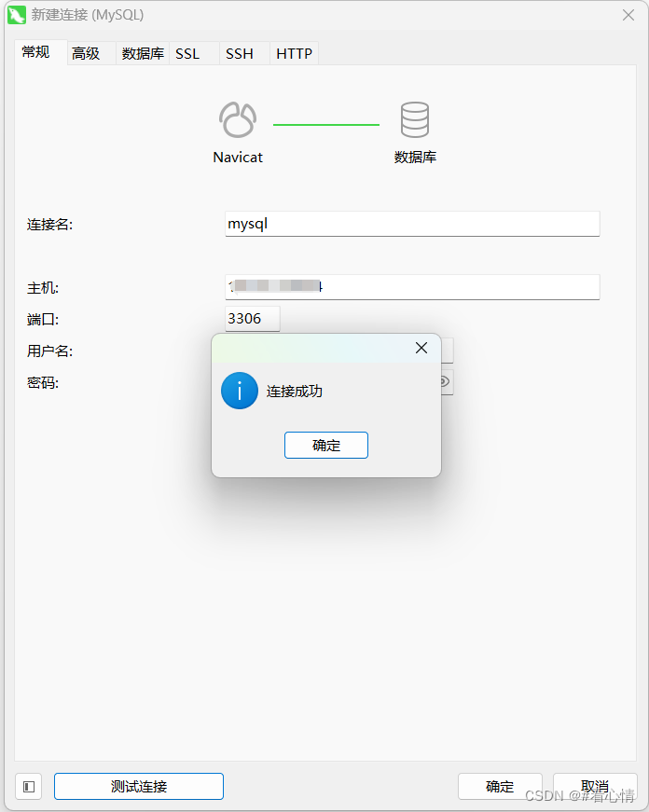The width and height of the screenshot is (649, 812).
Task: Confirm the 连接成功 dialog with 确定
Action: [326, 446]
